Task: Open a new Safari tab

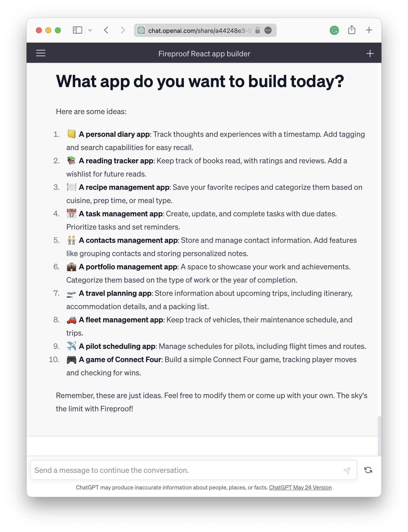Action: click(369, 30)
